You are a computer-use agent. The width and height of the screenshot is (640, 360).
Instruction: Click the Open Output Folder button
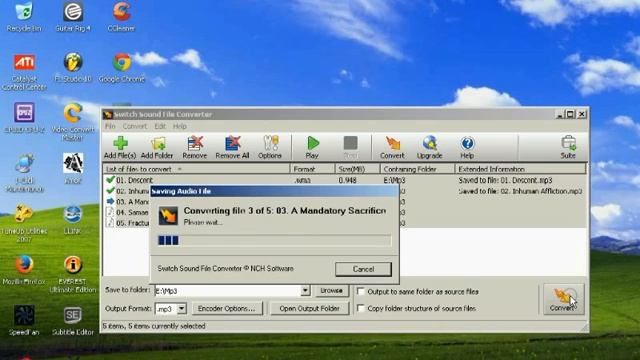click(309, 309)
